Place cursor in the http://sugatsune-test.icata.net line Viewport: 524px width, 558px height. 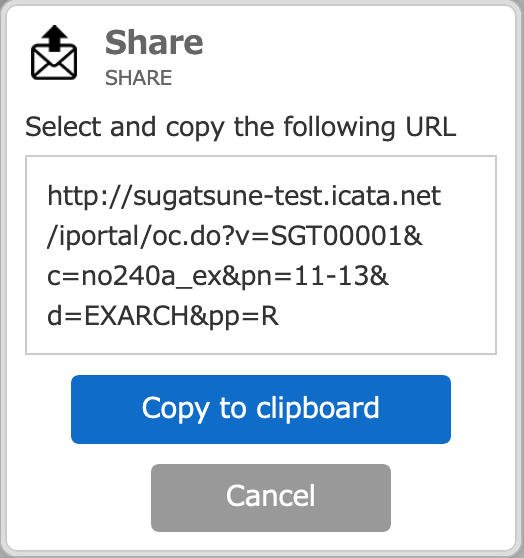pos(244,196)
